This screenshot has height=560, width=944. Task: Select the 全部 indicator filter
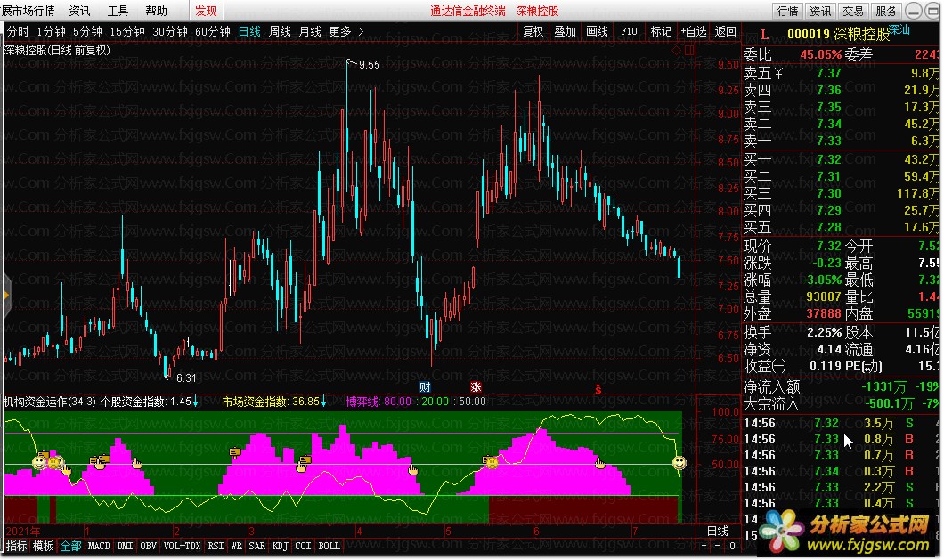pyautogui.click(x=70, y=546)
